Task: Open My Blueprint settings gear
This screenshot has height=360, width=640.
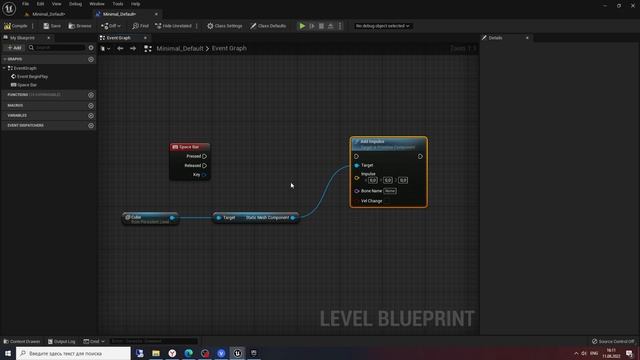Action: click(91, 48)
